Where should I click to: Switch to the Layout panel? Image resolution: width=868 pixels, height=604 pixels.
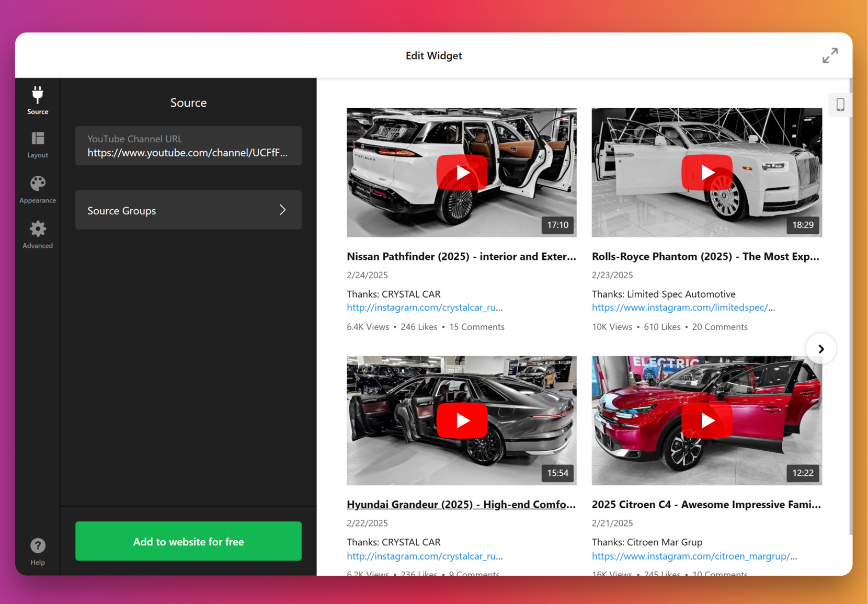click(38, 144)
